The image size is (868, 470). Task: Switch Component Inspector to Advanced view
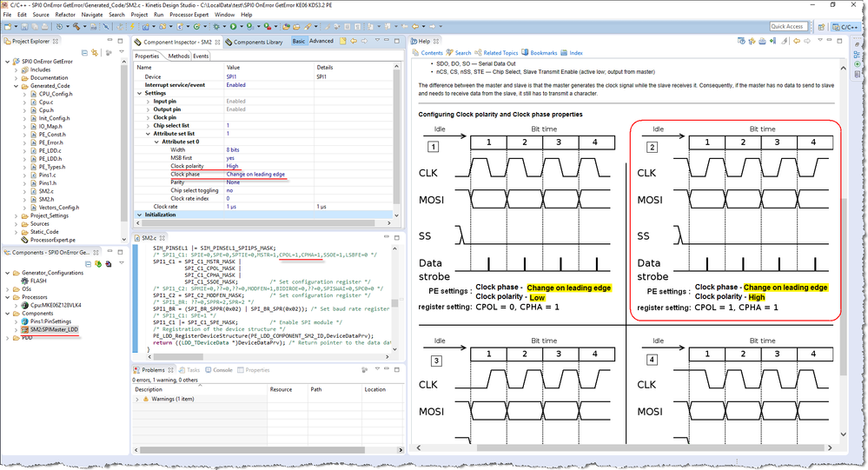[x=321, y=41]
